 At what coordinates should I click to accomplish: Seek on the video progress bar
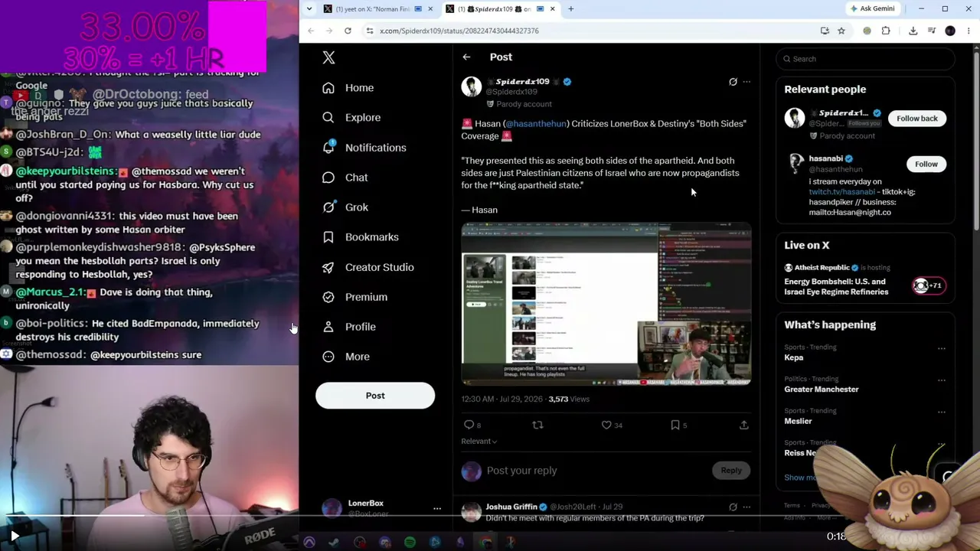tap(490, 515)
